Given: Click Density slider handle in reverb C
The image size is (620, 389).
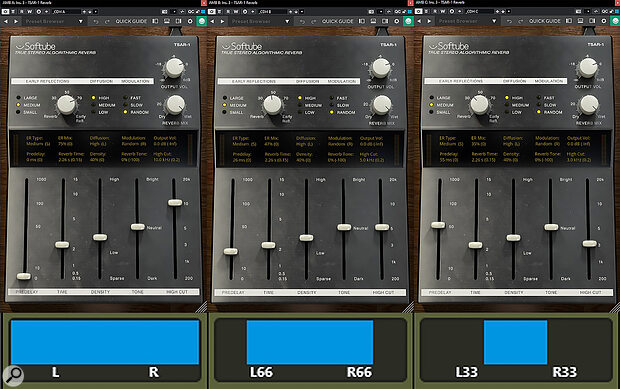Looking at the screenshot, I should tap(513, 238).
